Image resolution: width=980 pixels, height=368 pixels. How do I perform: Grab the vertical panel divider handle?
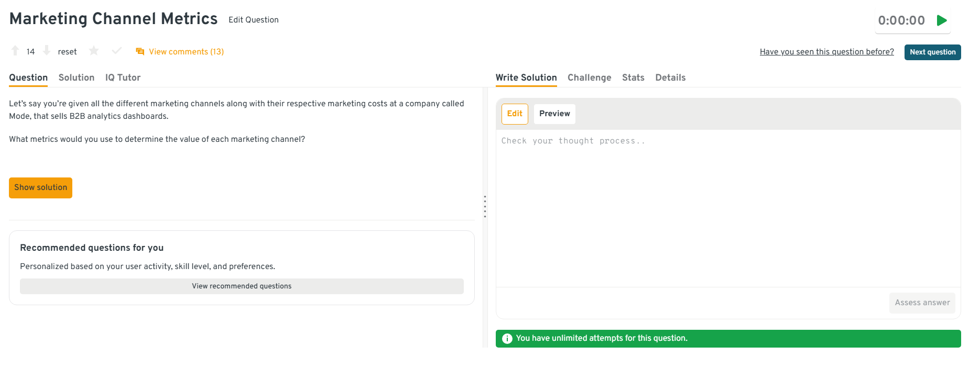[485, 206]
